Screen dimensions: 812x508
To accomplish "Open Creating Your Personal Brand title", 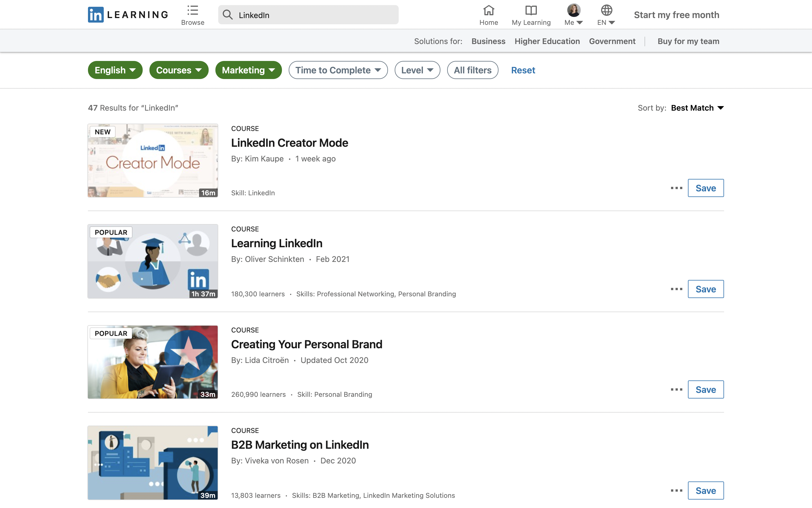I will pyautogui.click(x=307, y=344).
